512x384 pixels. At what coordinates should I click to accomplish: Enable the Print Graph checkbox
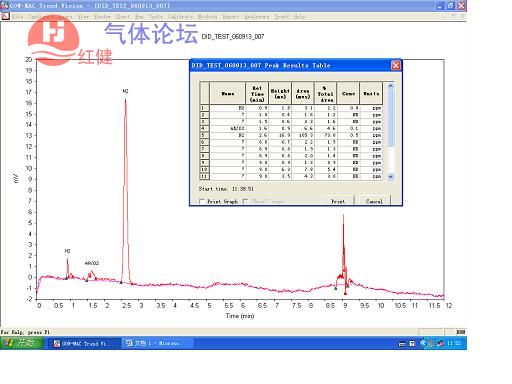[x=202, y=201]
